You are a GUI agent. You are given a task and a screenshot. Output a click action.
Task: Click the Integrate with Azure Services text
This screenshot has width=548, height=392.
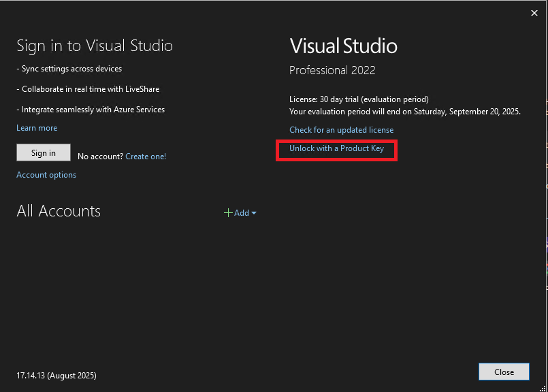91,110
